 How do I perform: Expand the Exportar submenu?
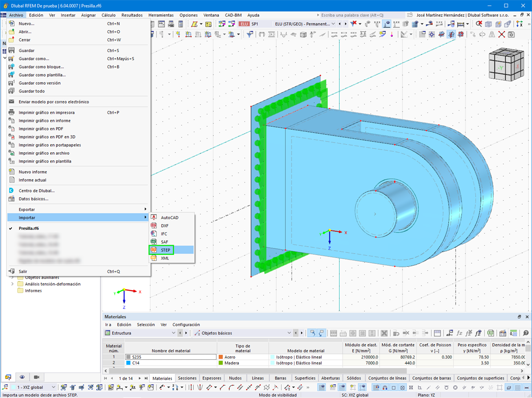tap(78, 209)
